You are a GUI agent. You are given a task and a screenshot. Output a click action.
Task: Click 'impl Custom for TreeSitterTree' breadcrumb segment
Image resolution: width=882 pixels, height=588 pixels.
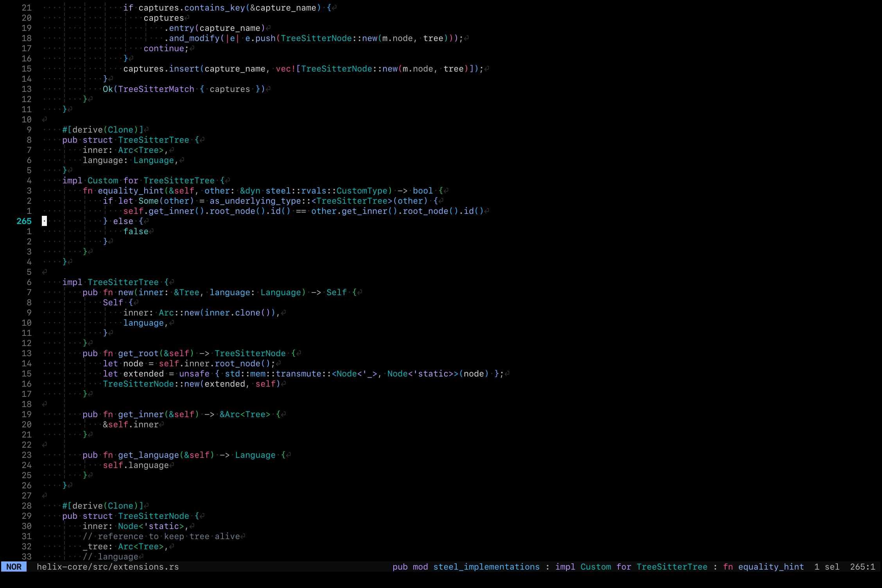click(x=631, y=566)
